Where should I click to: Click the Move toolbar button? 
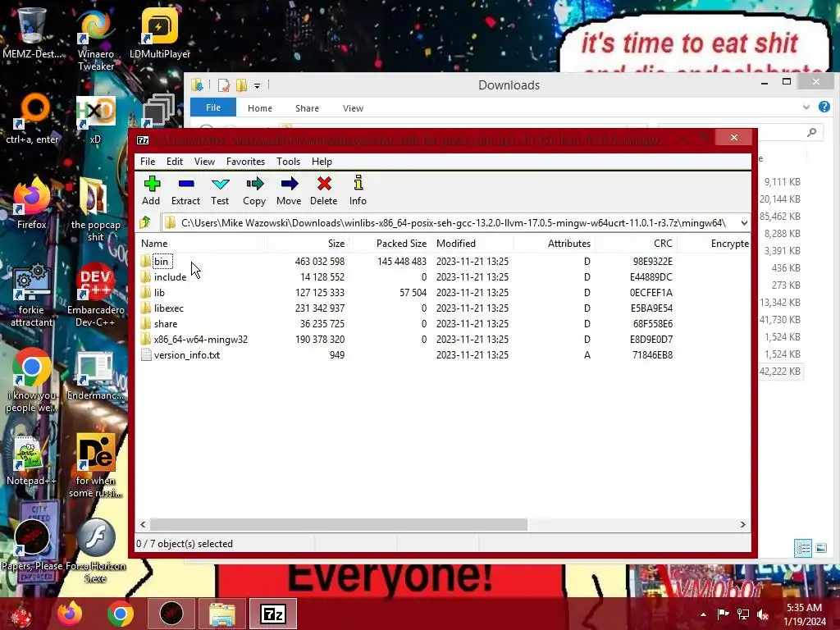(x=289, y=190)
